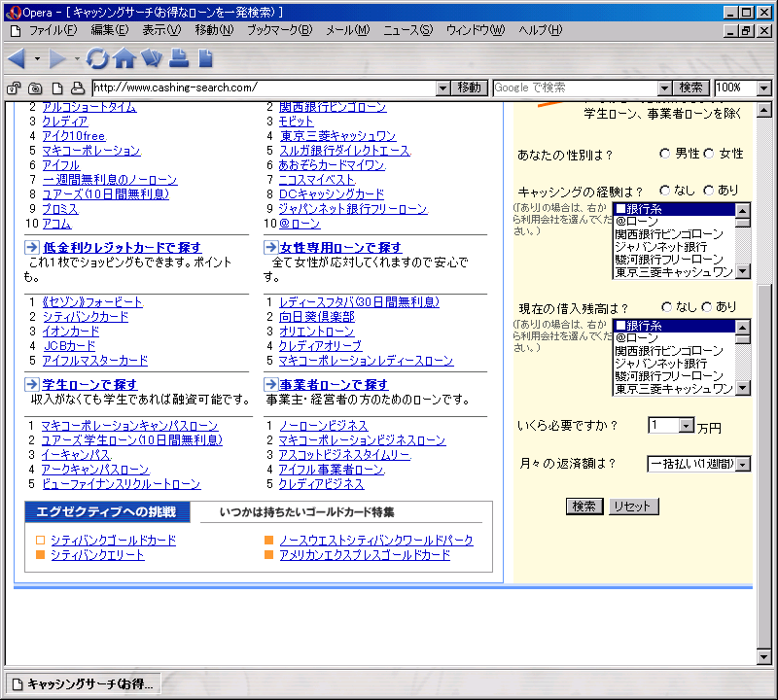Click the arrow icon beside 学生ローンで探す

click(32, 384)
